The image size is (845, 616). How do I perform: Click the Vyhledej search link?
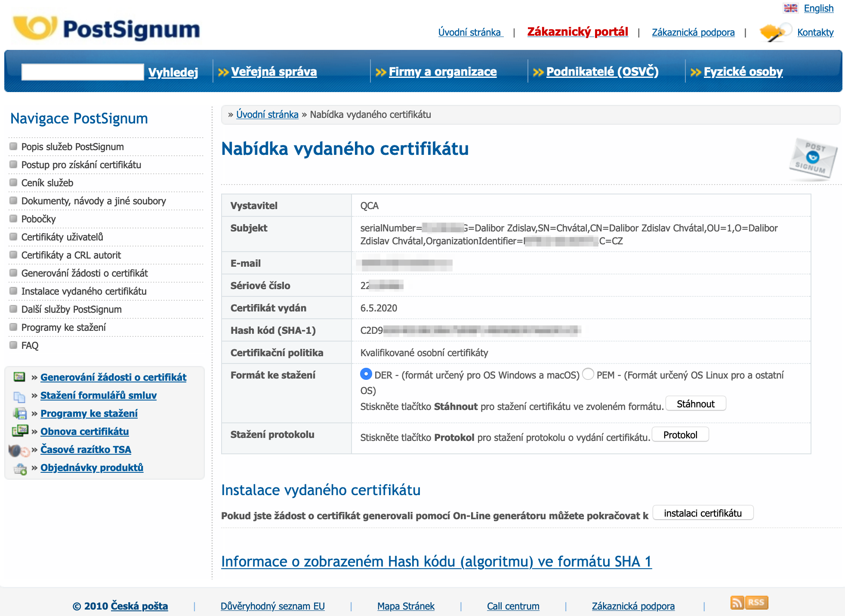pos(173,72)
